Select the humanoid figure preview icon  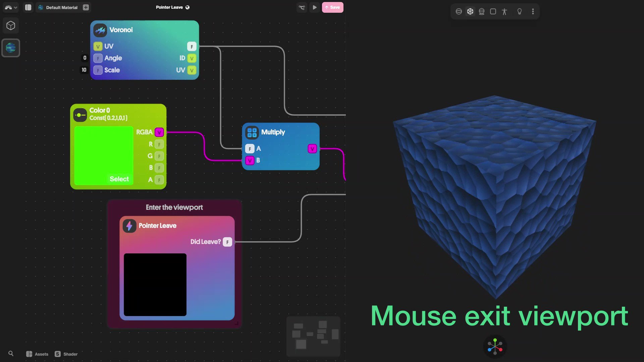tap(504, 11)
